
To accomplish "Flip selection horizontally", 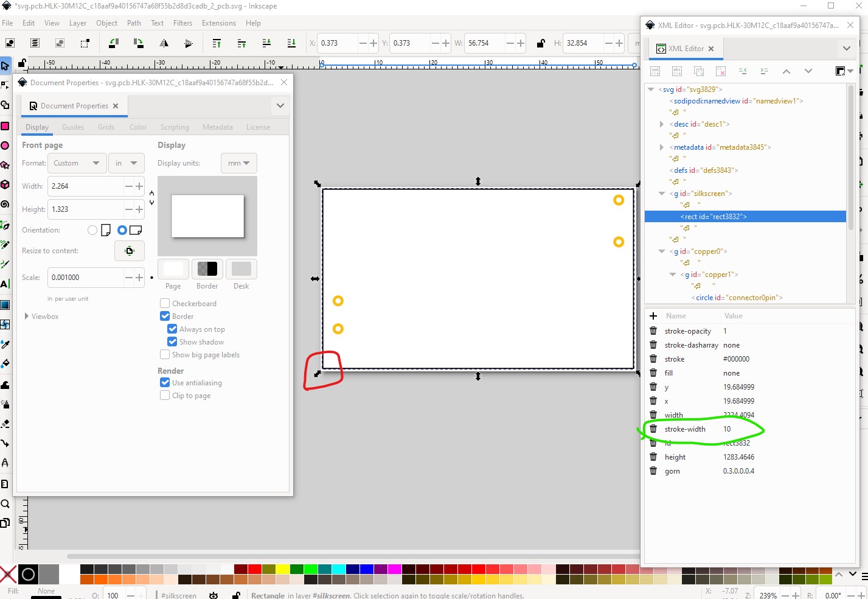I will coord(164,43).
